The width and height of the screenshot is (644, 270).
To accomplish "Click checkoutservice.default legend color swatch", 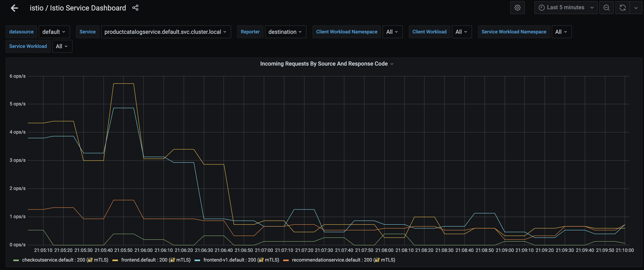I will (16, 260).
